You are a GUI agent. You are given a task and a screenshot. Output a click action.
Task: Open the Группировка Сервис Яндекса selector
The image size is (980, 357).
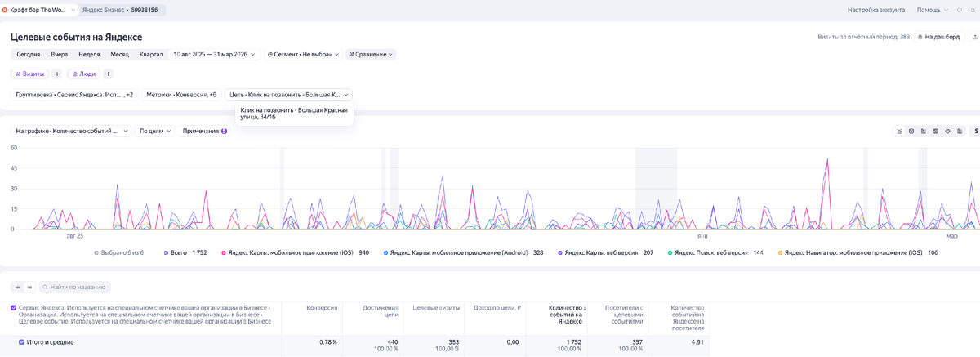(x=73, y=95)
